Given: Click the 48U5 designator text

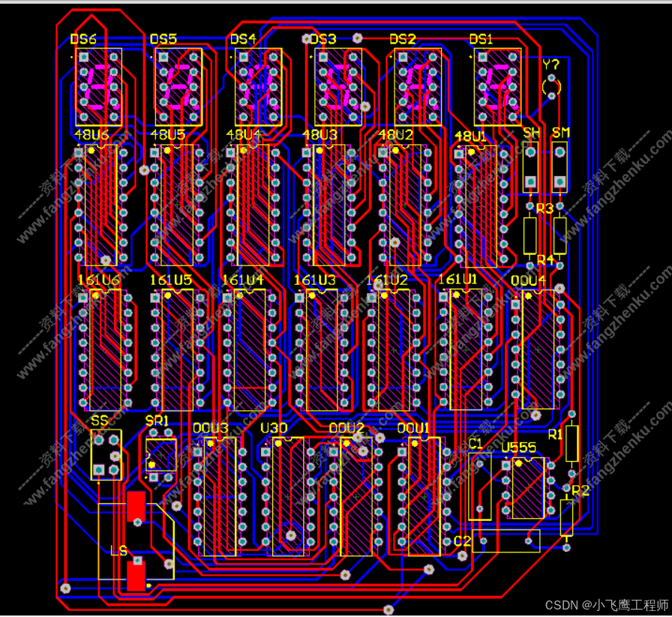Looking at the screenshot, I should 166,136.
